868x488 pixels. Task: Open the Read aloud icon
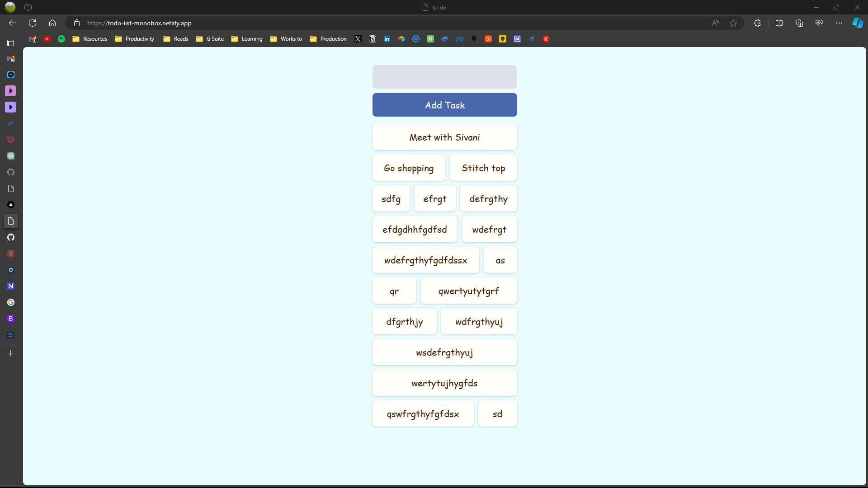(715, 23)
